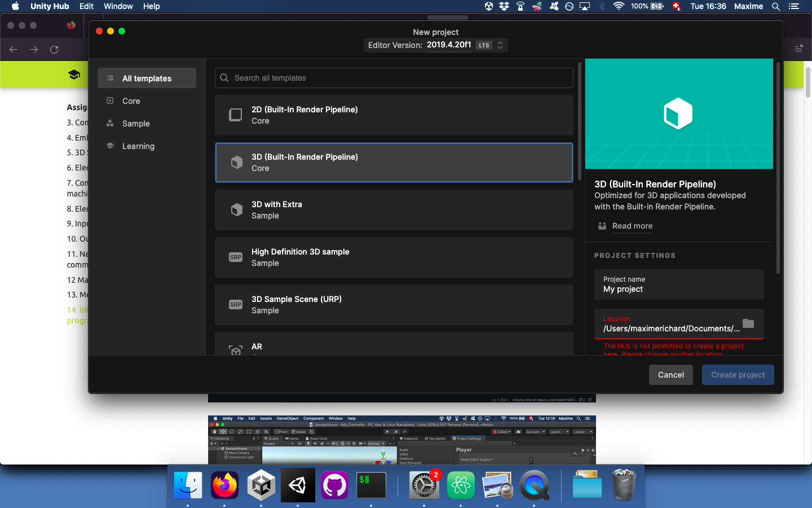Click the project details panel scrollbar
This screenshot has height=508, width=812.
(778, 168)
